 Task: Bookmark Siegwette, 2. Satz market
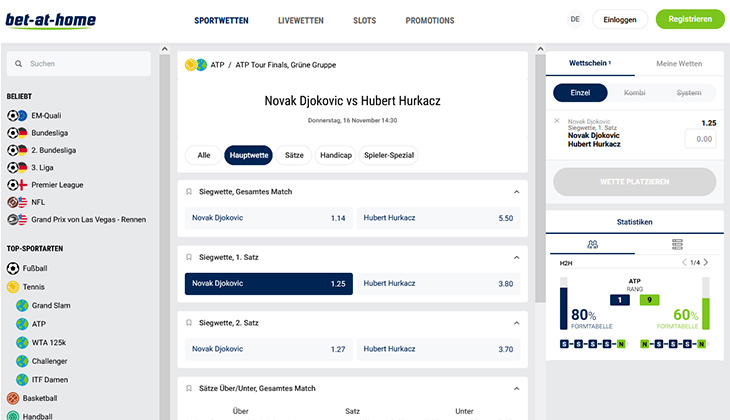point(189,323)
